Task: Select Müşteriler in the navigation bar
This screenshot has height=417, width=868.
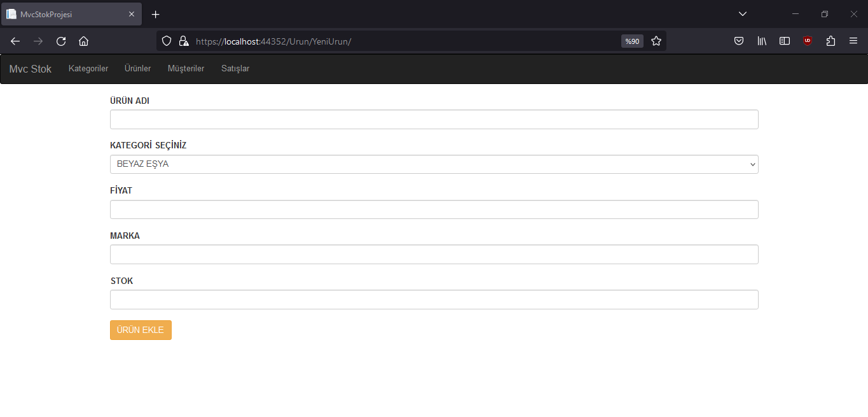Action: pos(186,69)
